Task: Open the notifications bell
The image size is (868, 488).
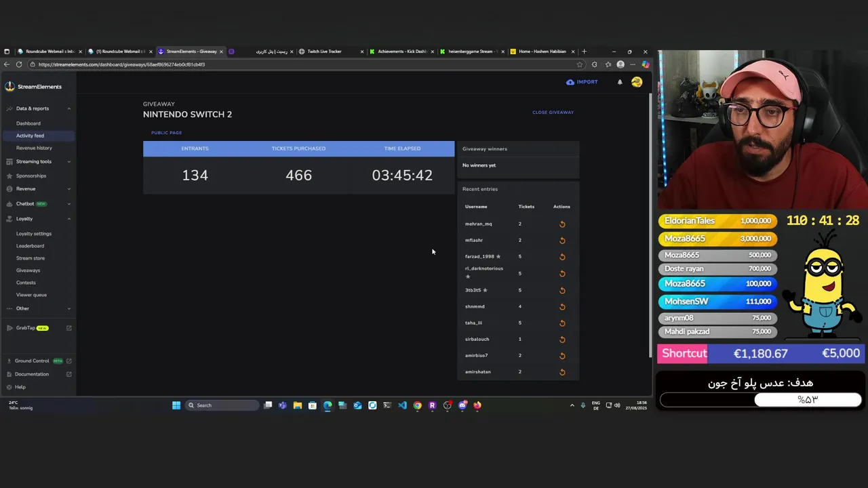Action: pos(620,82)
